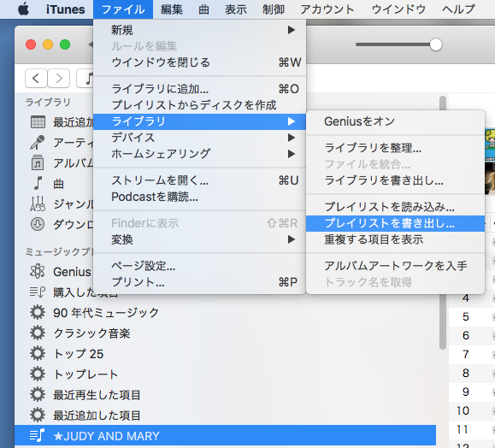Click the back navigation arrow button
Image resolution: width=495 pixels, height=448 pixels.
tap(36, 78)
